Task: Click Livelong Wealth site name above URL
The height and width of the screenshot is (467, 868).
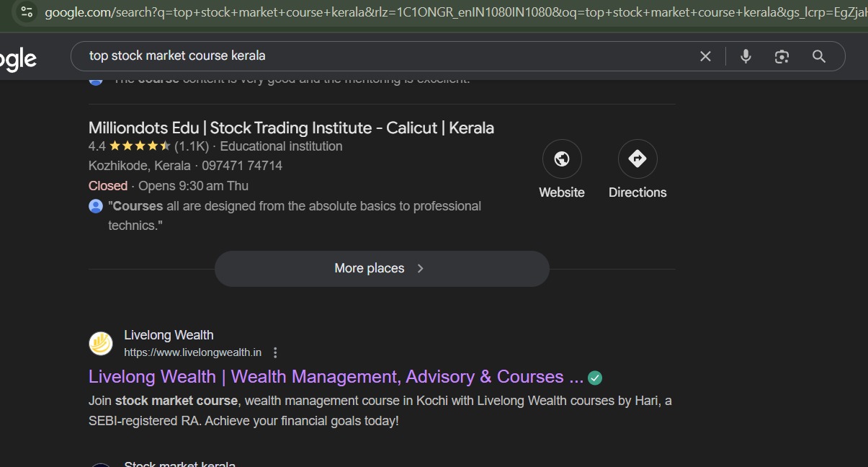Action: point(169,335)
